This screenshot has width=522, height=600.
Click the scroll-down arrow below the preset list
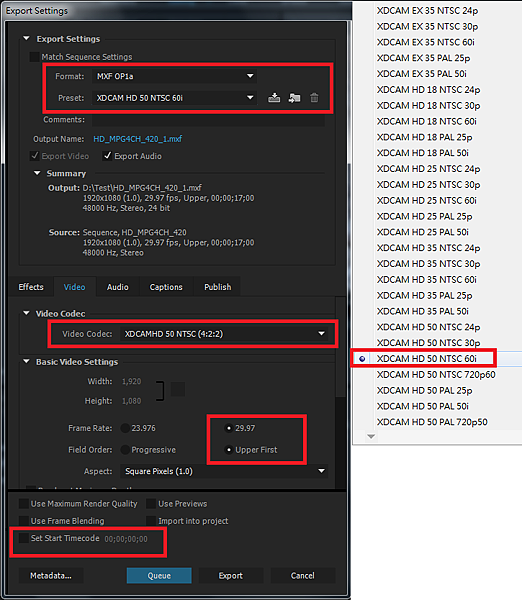(371, 436)
